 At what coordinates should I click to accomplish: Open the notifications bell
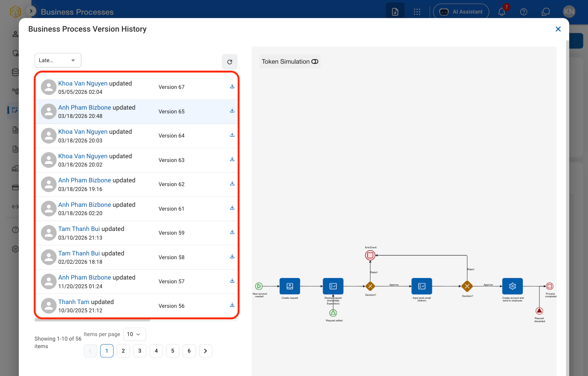pyautogui.click(x=502, y=12)
